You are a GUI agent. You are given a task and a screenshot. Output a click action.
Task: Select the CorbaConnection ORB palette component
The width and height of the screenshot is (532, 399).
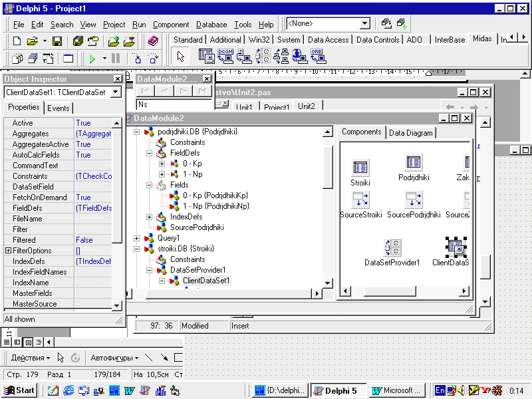[318, 57]
